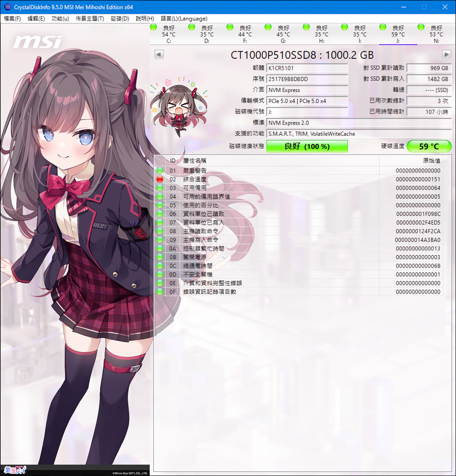This screenshot has height=476, width=456.
Task: Click the interface field NVM Express
Action: coord(307,90)
